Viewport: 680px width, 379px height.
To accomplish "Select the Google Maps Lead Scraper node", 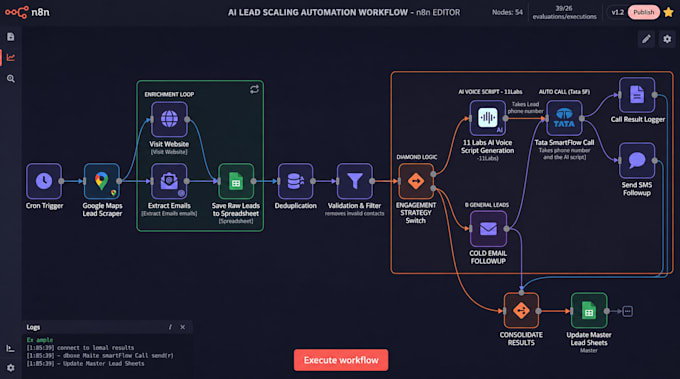I will coord(101,181).
